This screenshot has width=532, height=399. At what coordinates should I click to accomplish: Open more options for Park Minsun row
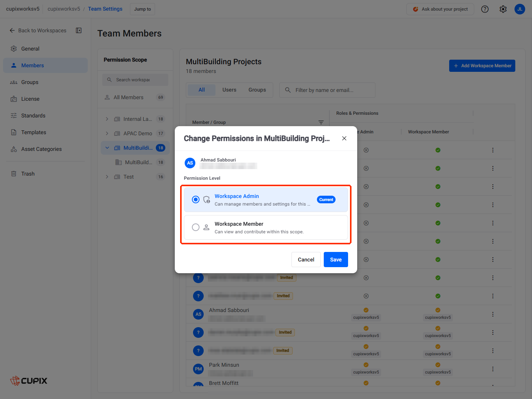pyautogui.click(x=493, y=369)
